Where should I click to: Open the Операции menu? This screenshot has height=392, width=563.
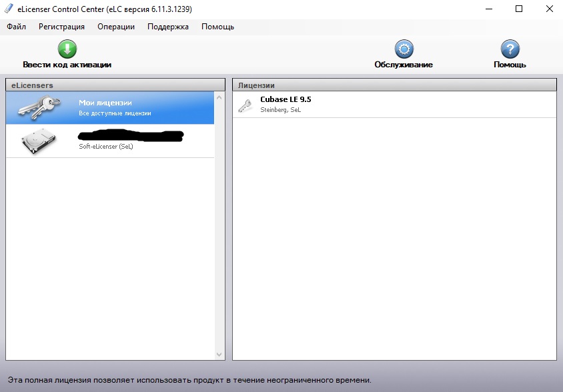(116, 27)
